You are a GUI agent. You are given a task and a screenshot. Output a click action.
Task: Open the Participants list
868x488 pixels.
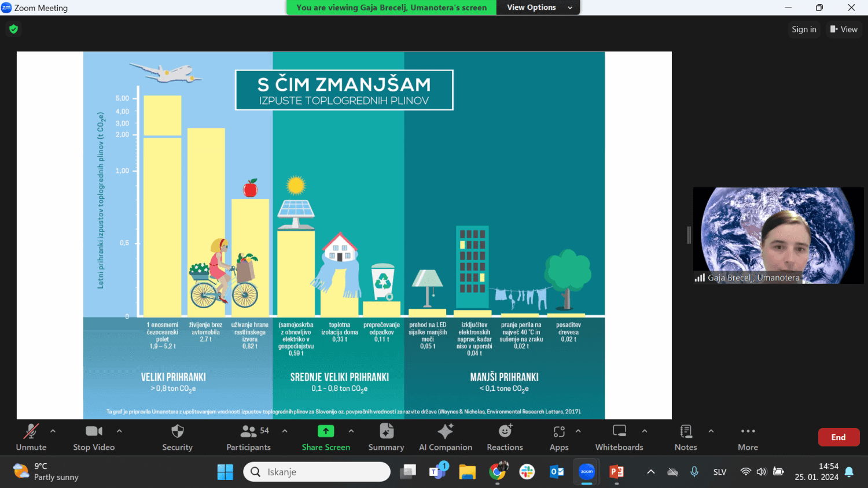coord(248,437)
